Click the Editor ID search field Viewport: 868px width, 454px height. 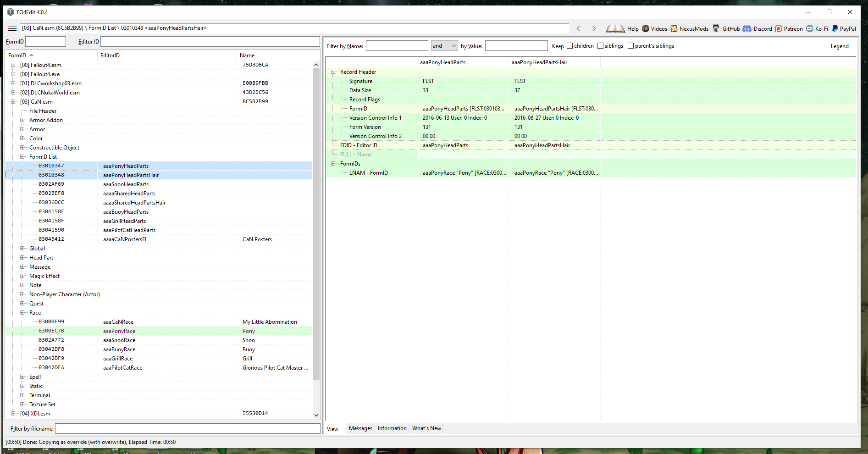pos(210,42)
